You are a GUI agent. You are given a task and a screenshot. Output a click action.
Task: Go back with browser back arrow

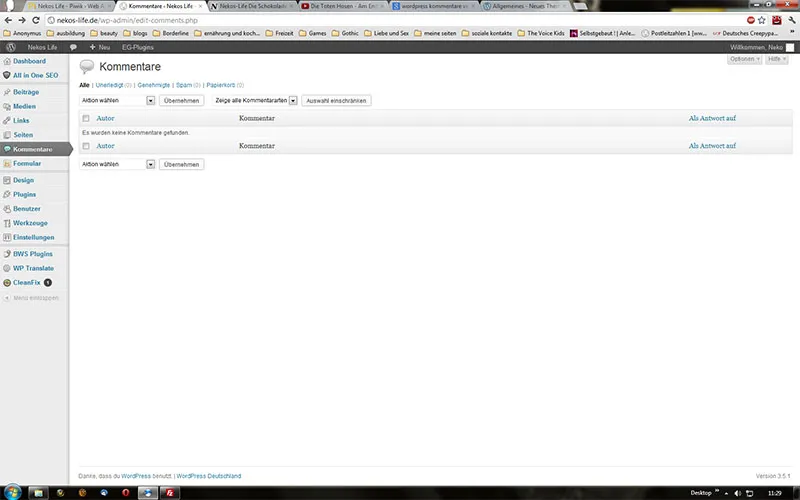pos(8,20)
